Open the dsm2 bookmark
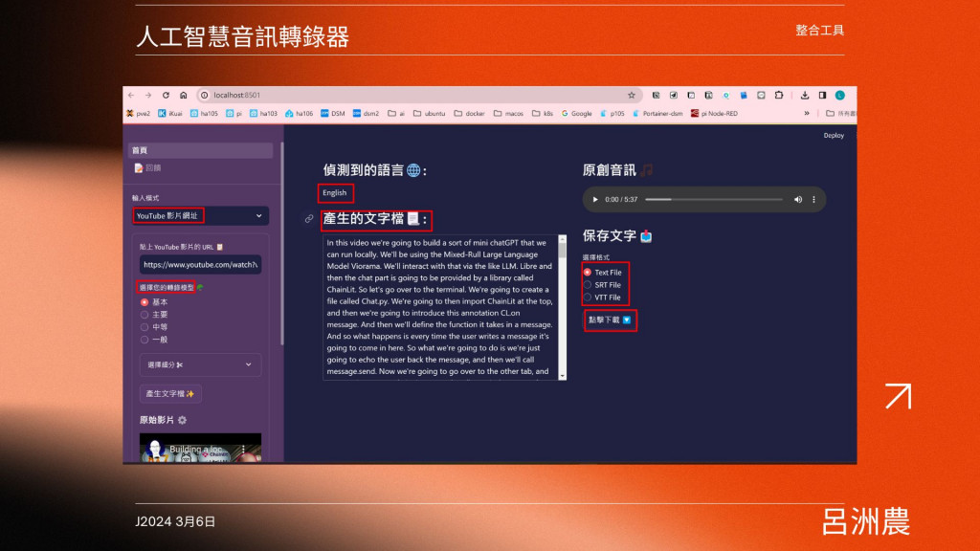The width and height of the screenshot is (980, 551). [367, 113]
